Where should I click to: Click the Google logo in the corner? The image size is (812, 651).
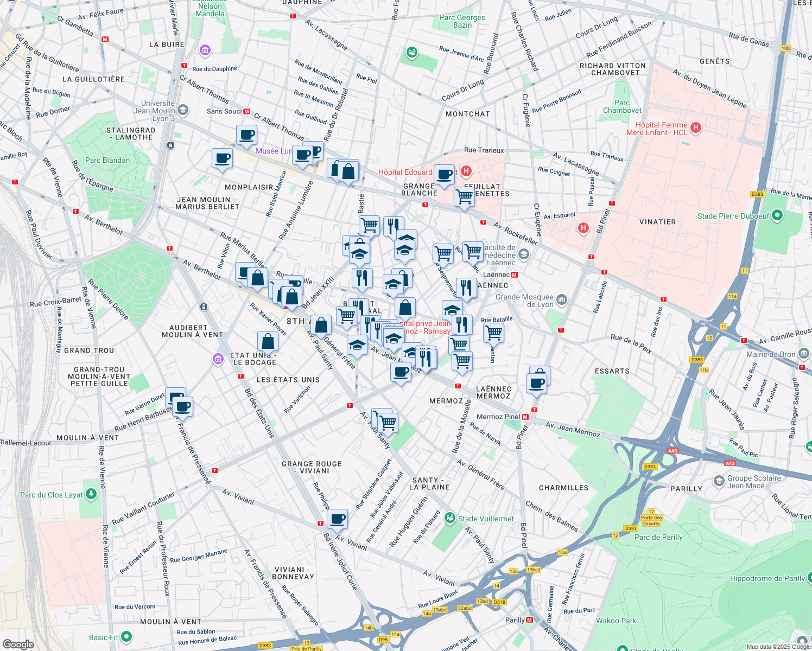[x=18, y=644]
